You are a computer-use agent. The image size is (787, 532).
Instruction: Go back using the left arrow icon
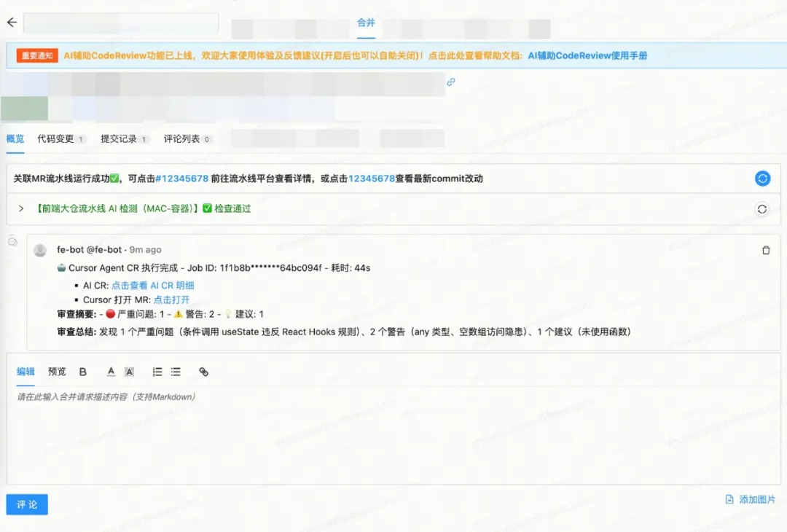click(12, 22)
